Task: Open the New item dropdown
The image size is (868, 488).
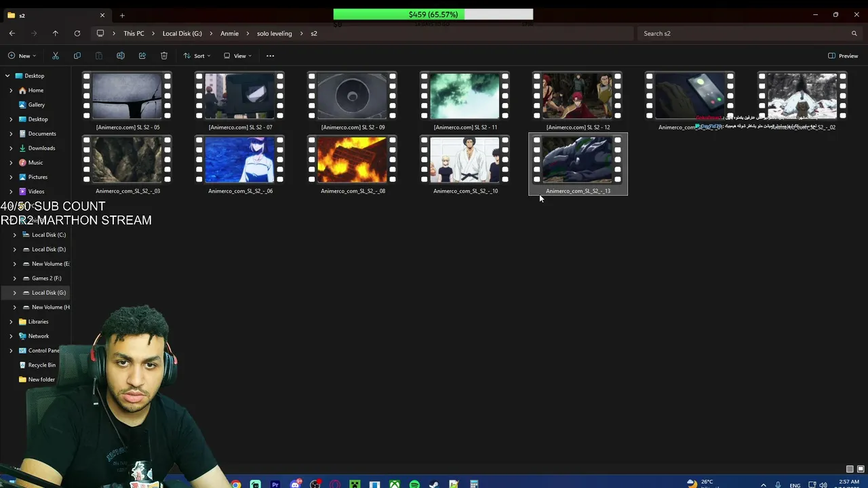Action: (22, 56)
